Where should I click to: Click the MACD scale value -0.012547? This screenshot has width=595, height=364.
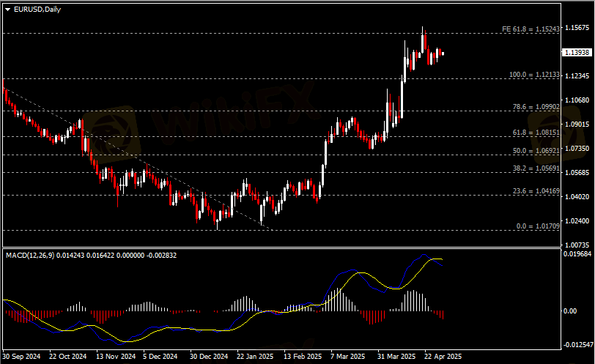[578, 345]
